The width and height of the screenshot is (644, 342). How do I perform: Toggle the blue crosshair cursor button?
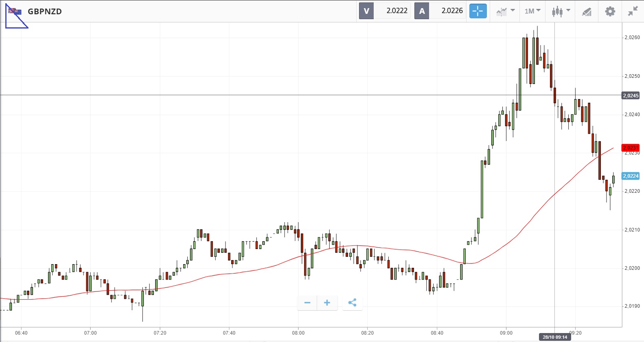478,11
